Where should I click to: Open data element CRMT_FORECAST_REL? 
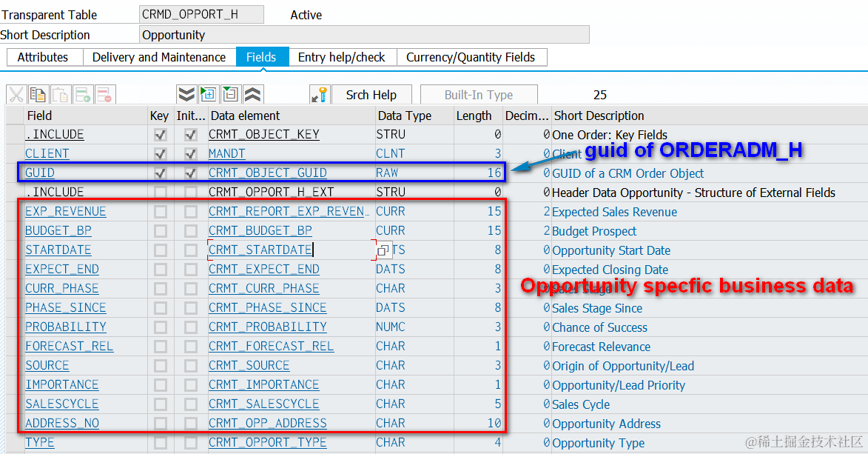click(x=272, y=347)
